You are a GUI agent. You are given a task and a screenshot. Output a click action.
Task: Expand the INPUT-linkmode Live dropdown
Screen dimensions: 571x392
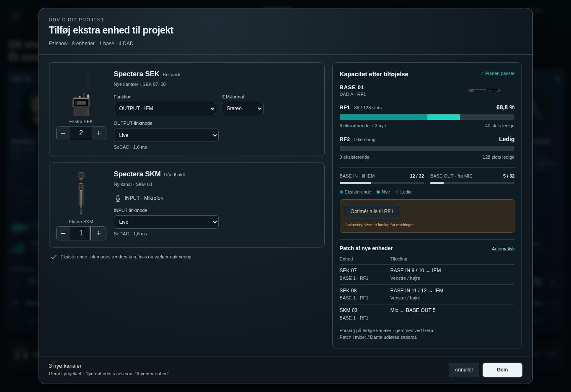[166, 222]
